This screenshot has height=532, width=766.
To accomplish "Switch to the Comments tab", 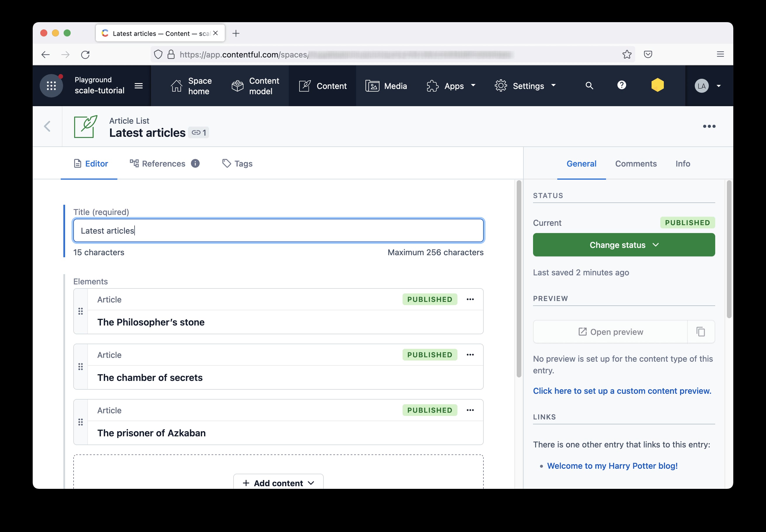I will 636,164.
